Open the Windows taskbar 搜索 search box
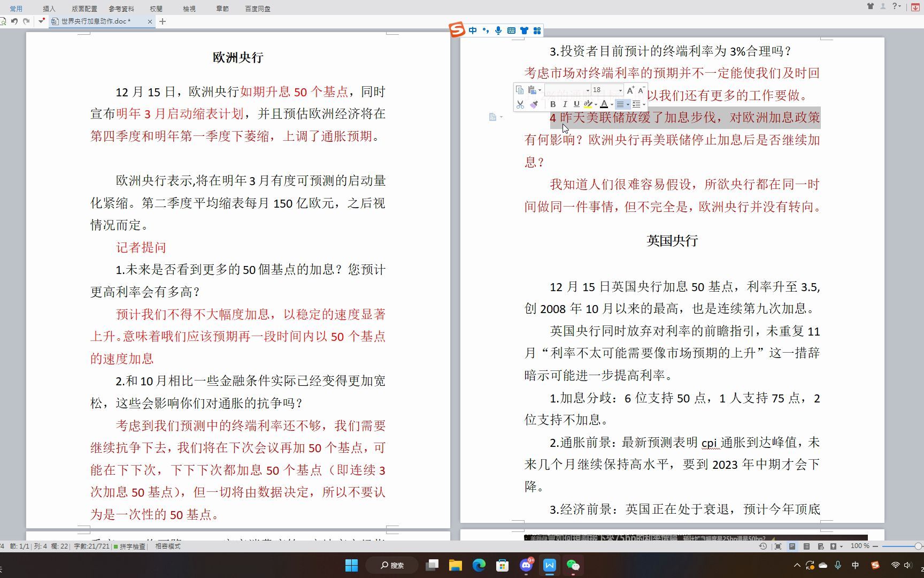The image size is (924, 578). 392,565
